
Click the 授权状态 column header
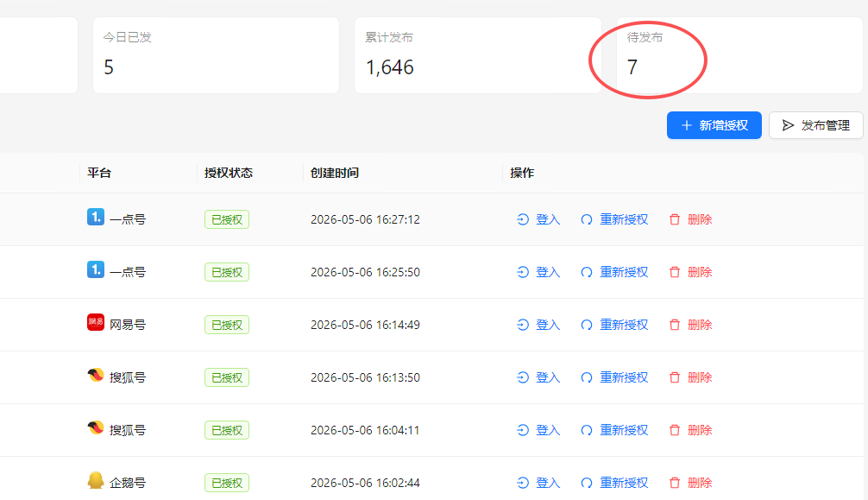229,173
